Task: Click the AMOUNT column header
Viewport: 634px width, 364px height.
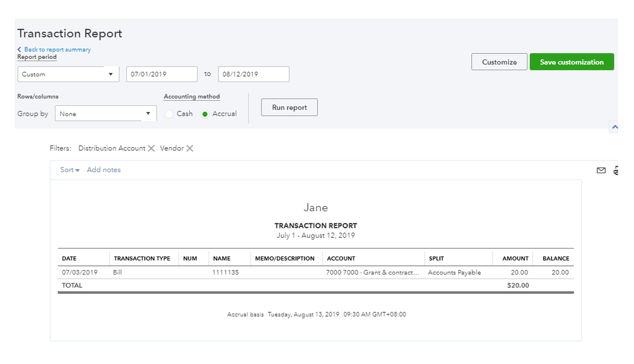Action: click(515, 259)
